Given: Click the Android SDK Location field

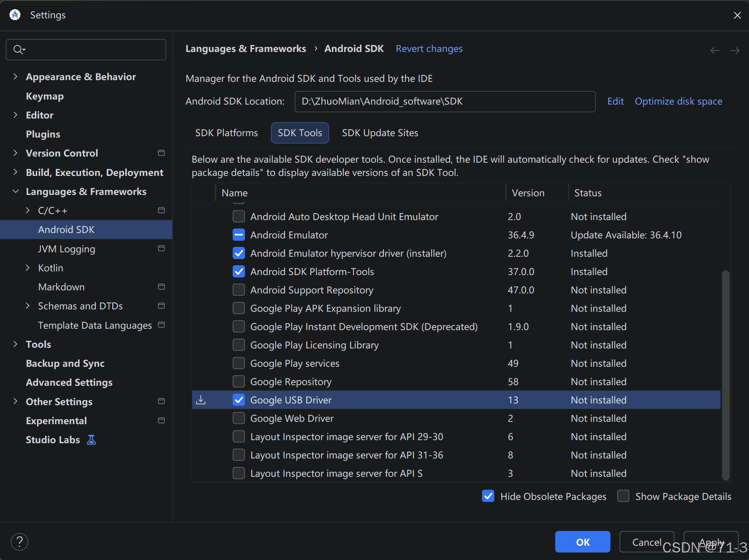Looking at the screenshot, I should pos(444,101).
